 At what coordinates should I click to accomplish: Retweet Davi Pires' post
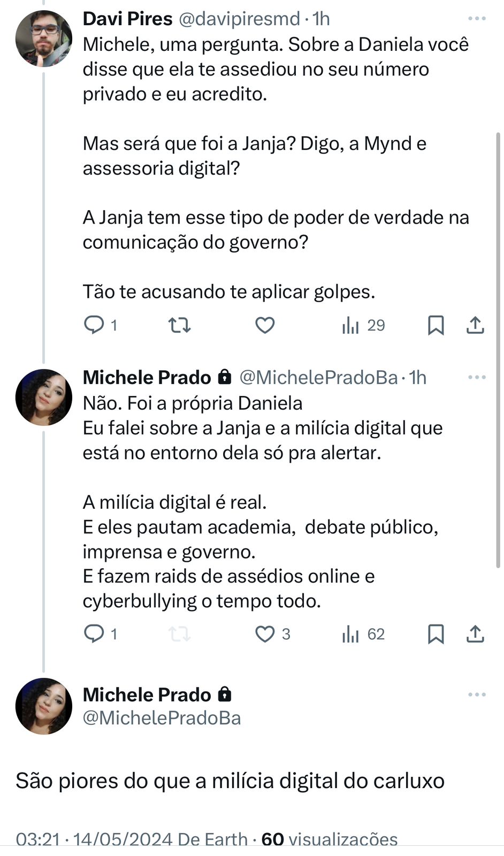tap(179, 325)
